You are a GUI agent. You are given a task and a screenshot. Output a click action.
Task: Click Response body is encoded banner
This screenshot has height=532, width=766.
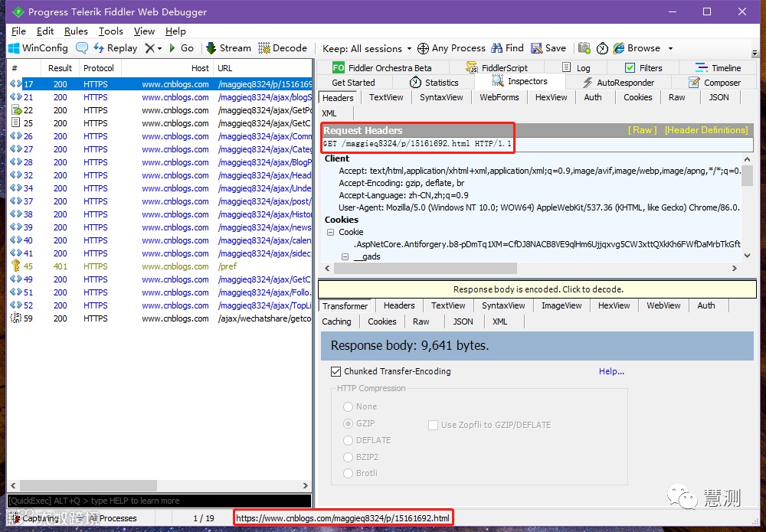click(538, 289)
